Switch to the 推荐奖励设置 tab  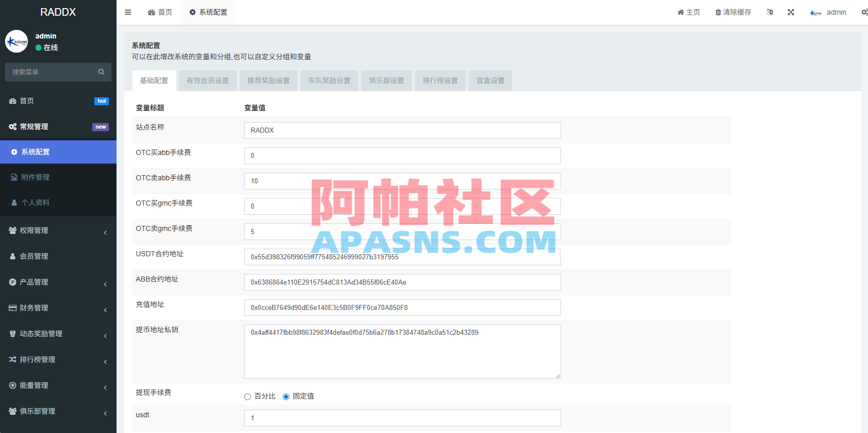(x=269, y=81)
